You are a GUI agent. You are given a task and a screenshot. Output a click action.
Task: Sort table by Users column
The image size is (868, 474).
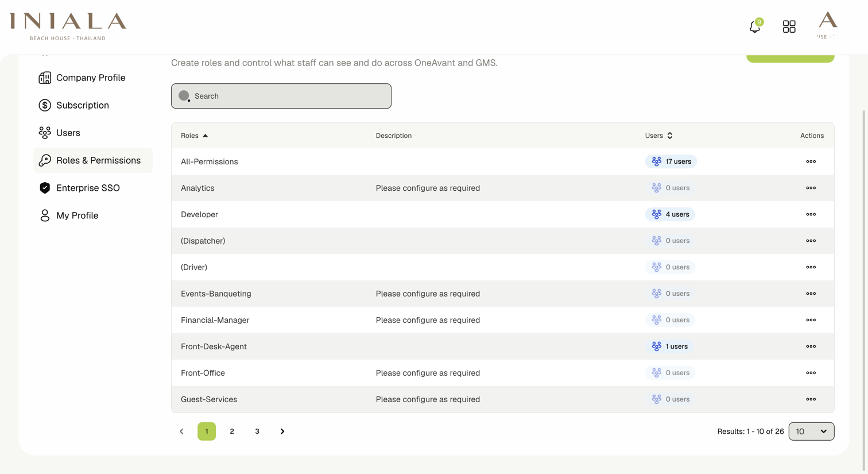(658, 136)
